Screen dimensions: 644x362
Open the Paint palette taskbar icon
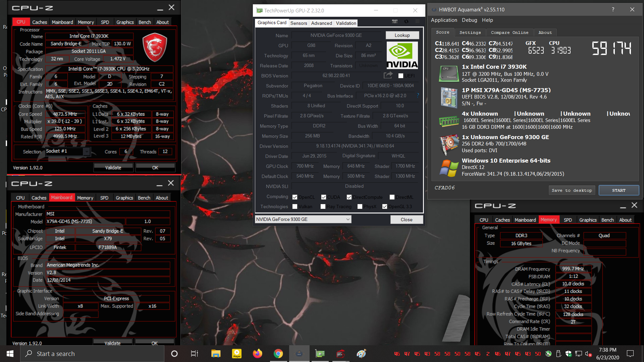[361, 354]
